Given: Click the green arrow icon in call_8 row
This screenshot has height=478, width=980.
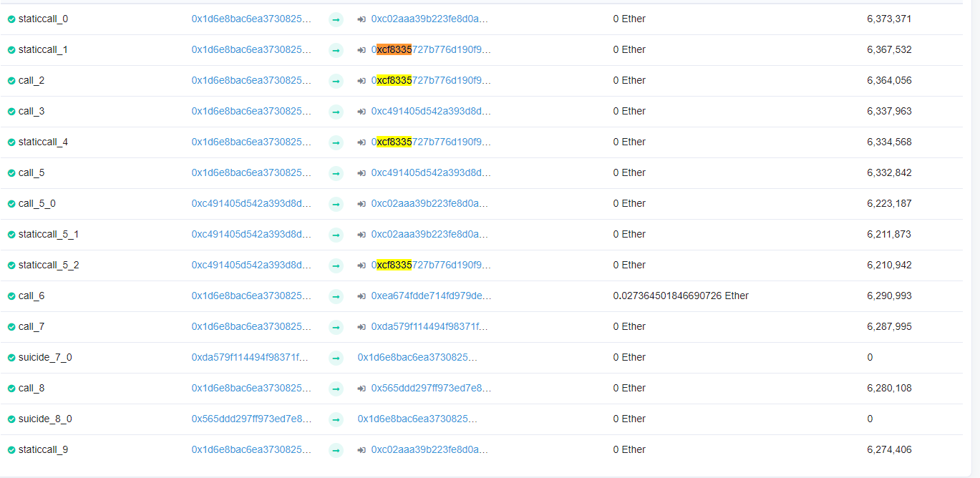Looking at the screenshot, I should 336,389.
